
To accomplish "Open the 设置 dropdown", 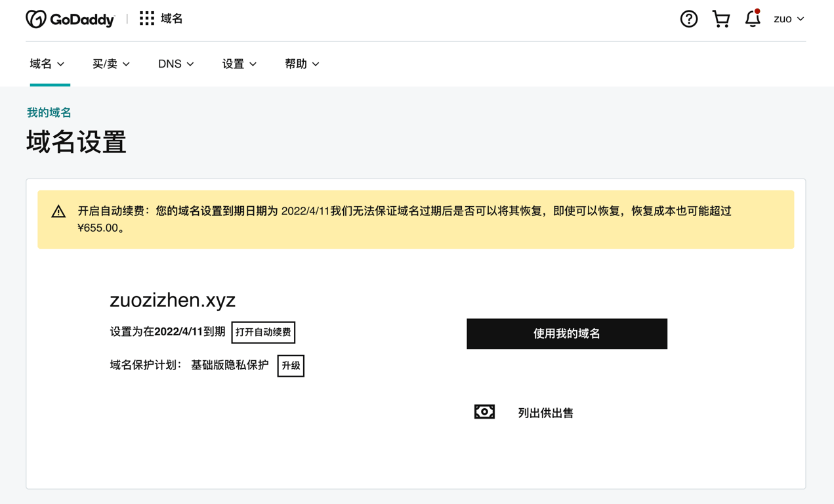I will [240, 64].
